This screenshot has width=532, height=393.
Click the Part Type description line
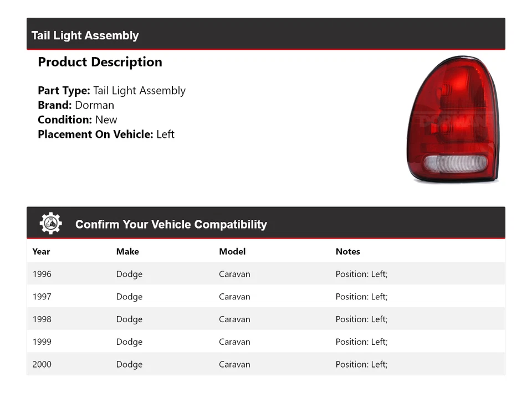point(111,91)
